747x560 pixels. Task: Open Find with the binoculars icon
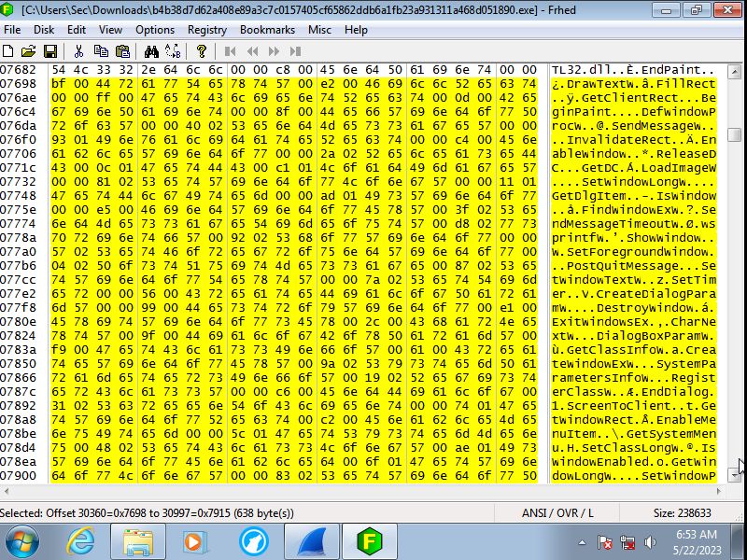click(151, 51)
